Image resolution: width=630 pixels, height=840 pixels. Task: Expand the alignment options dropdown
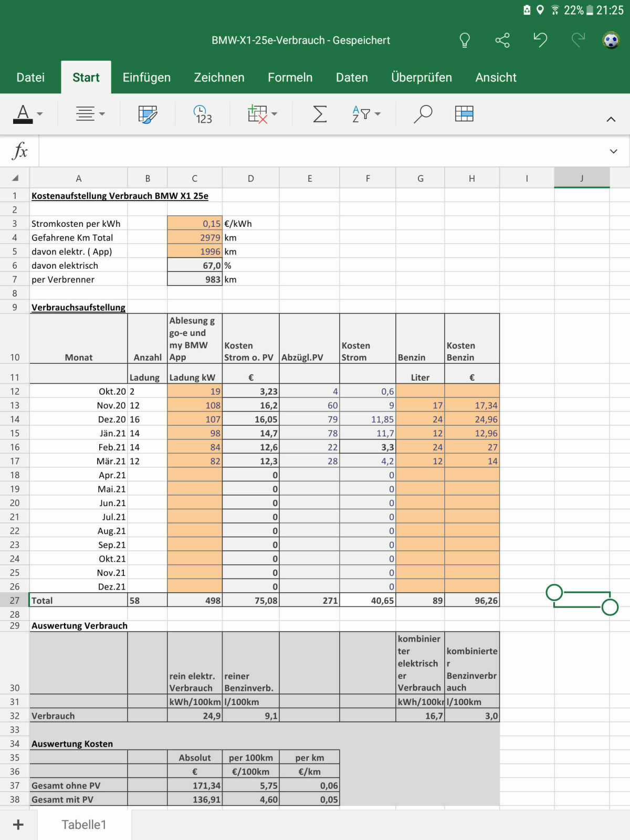coord(102,114)
